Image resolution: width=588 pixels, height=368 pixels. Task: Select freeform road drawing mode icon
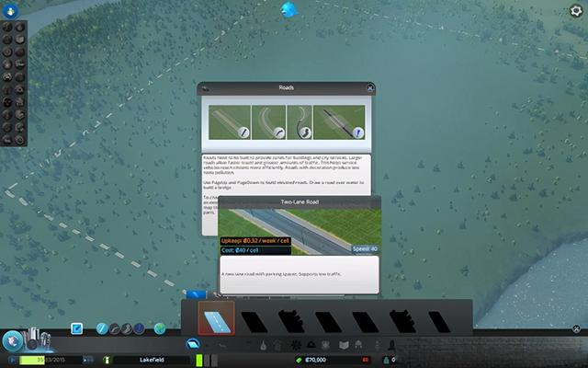click(x=300, y=123)
